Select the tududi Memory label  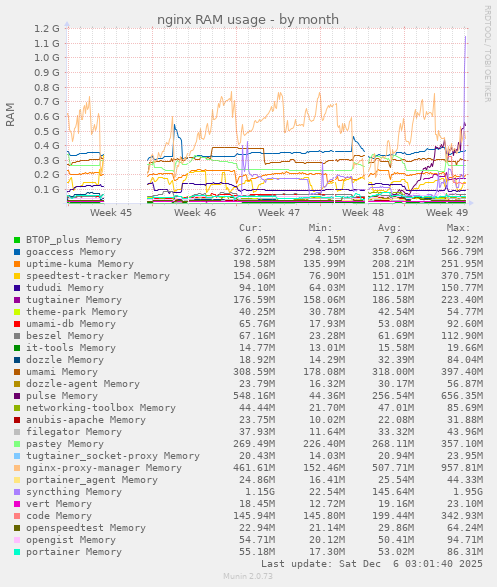[x=65, y=288]
